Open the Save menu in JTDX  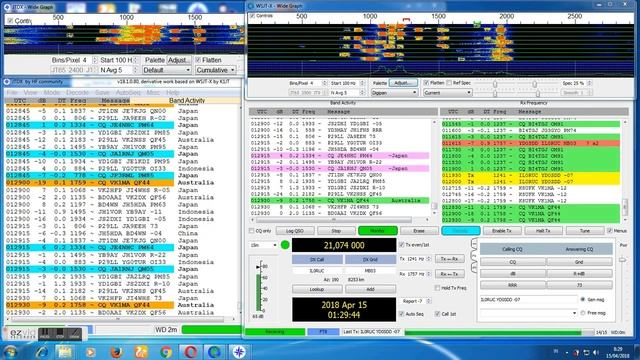click(x=102, y=93)
